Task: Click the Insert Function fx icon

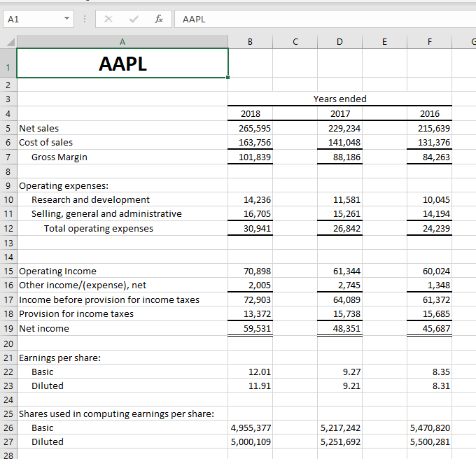Action: (159, 19)
